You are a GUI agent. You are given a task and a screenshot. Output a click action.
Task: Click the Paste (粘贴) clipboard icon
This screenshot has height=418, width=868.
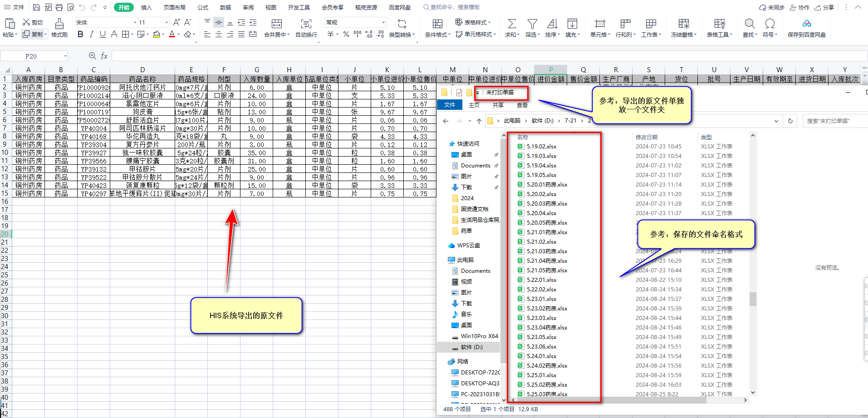point(10,23)
